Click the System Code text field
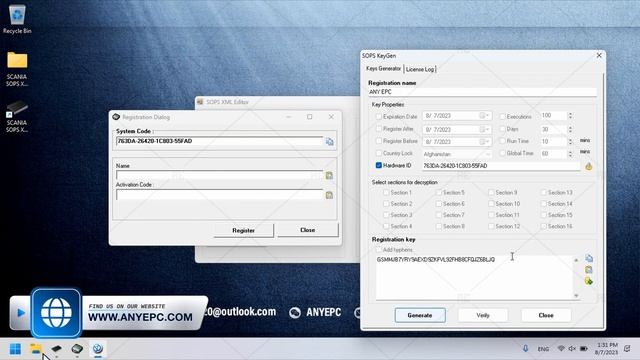 220,141
